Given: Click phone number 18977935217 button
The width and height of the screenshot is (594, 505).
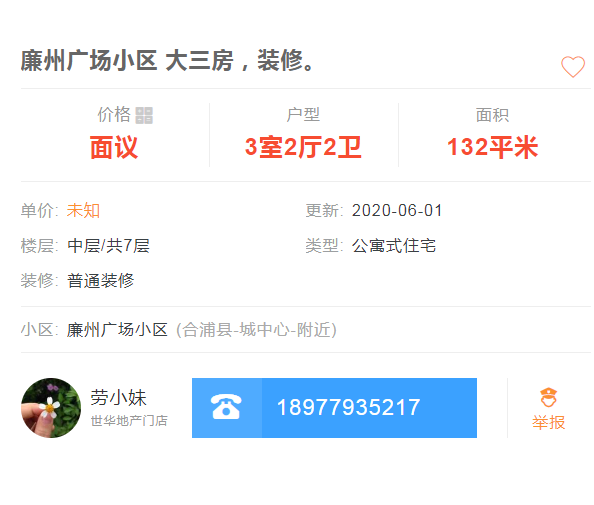Looking at the screenshot, I should (x=334, y=408).
